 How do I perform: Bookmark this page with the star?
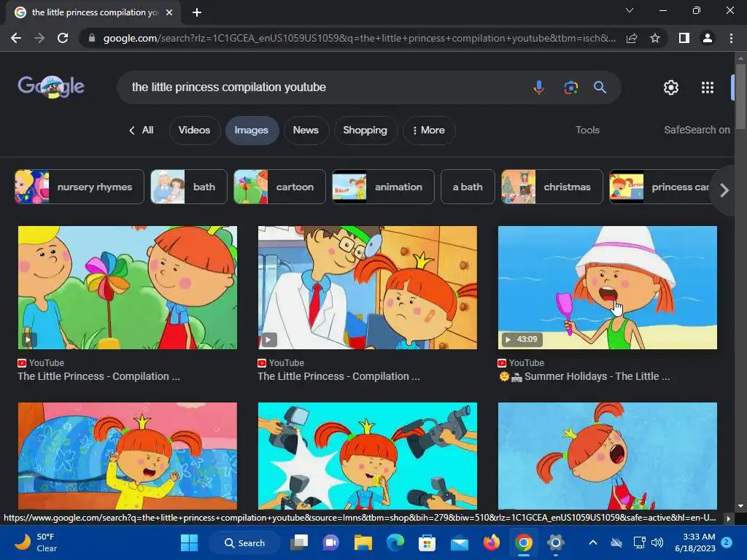[x=655, y=38]
